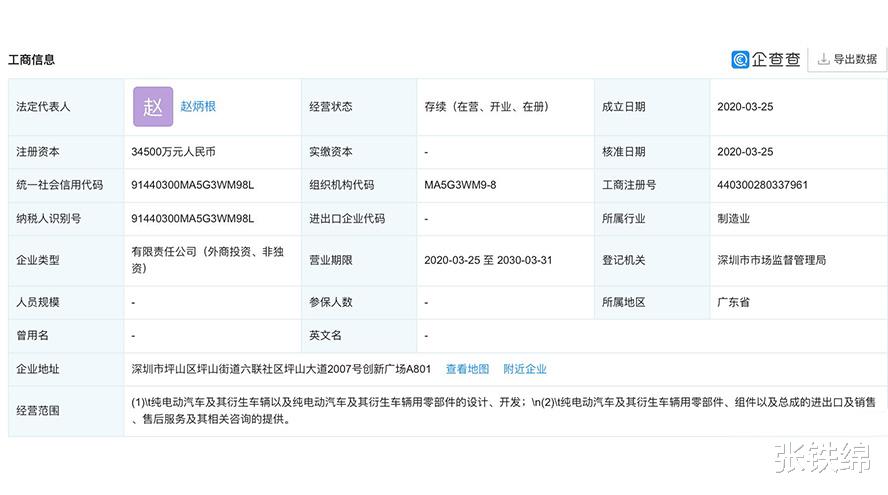Select operating status 存续（在营、开业、在册）
Image resolution: width=888 pixels, height=495 pixels.
486,106
